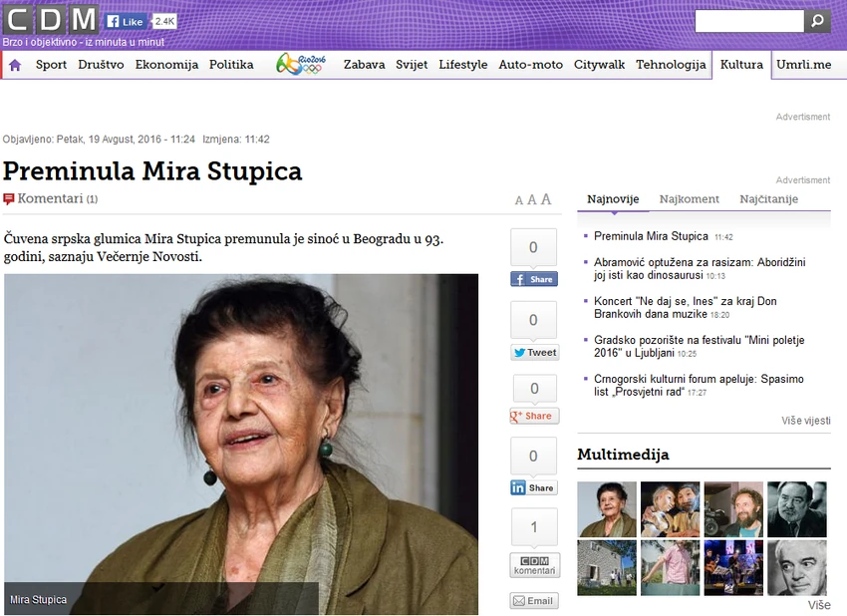Click the Više vijesti link
The height and width of the screenshot is (616, 847).
point(805,421)
